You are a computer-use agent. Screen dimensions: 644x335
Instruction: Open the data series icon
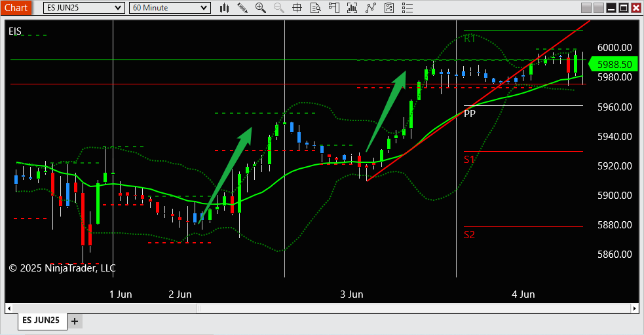pyautogui.click(x=352, y=8)
